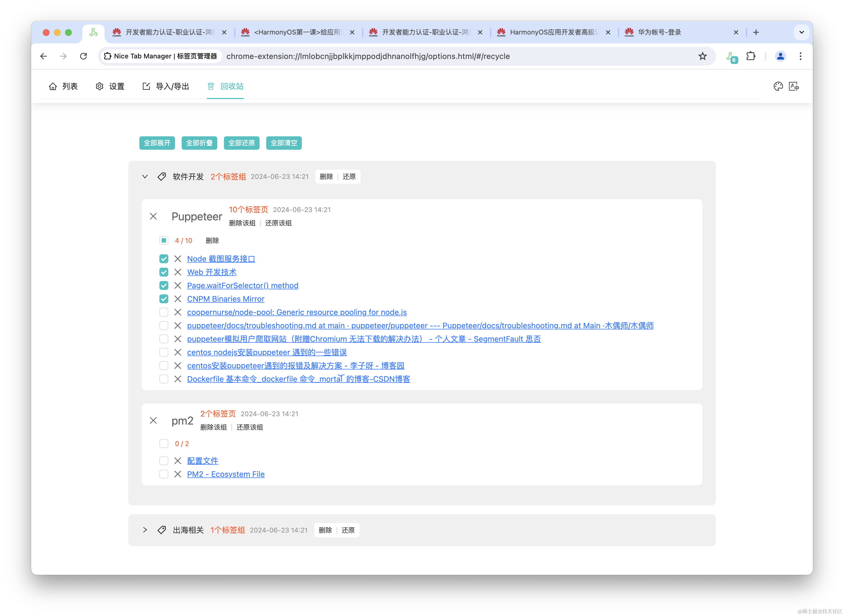Open the 'CNPM Binaries Mirror' link

click(226, 299)
